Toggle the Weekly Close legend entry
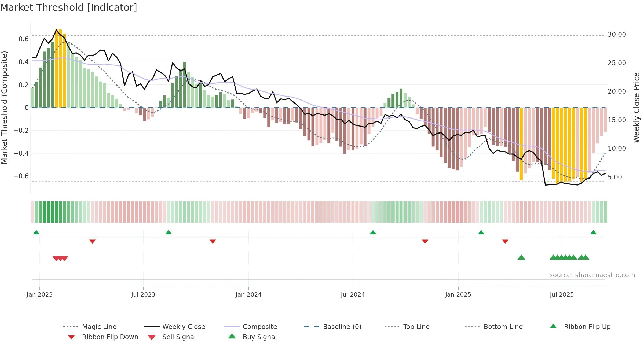 coord(174,327)
